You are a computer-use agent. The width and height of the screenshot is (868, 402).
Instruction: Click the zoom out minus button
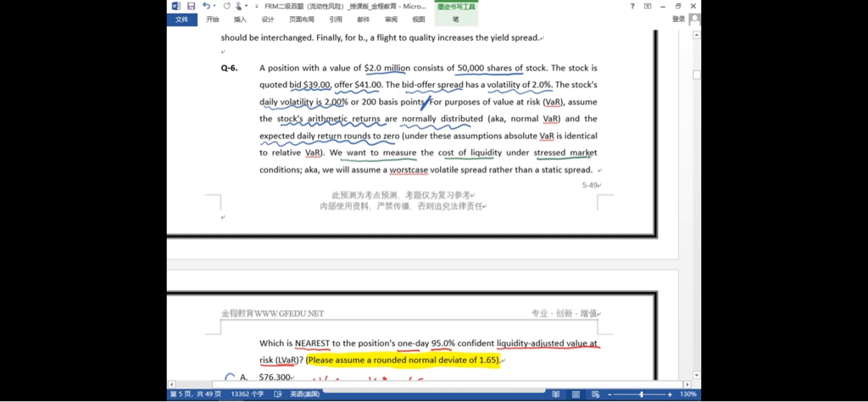pos(610,394)
